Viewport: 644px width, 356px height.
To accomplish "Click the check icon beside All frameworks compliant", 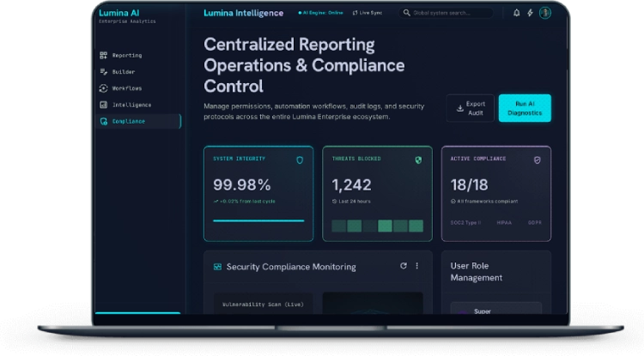I will 453,202.
